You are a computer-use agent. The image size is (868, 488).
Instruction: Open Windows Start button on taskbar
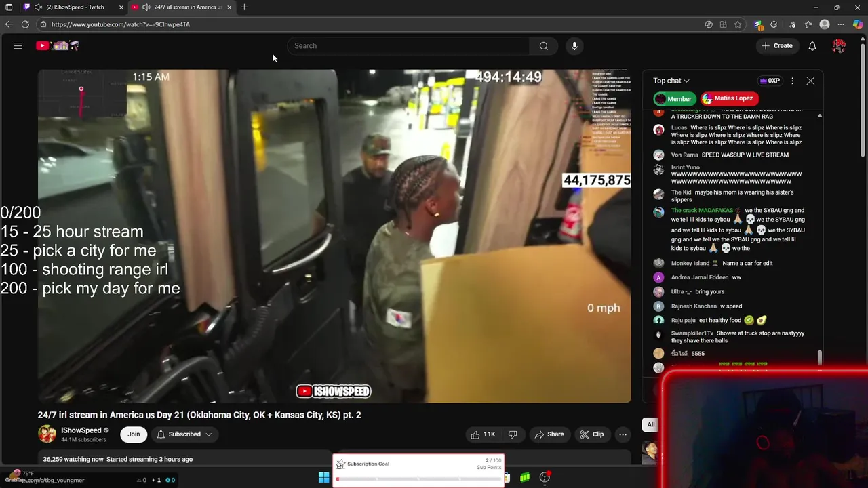tap(324, 477)
